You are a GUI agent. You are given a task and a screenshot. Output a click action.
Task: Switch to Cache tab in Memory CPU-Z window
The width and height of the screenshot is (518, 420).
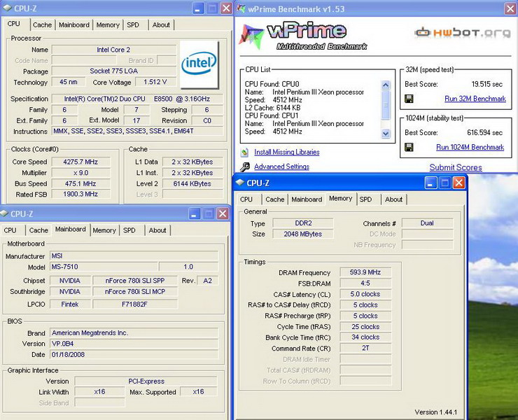(x=275, y=199)
